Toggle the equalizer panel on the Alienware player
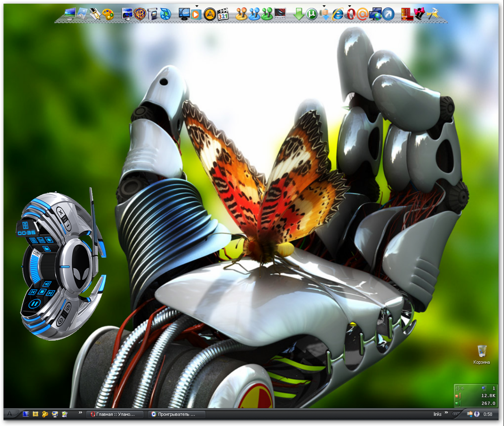Image resolution: width=504 pixels, height=426 pixels. click(x=41, y=240)
